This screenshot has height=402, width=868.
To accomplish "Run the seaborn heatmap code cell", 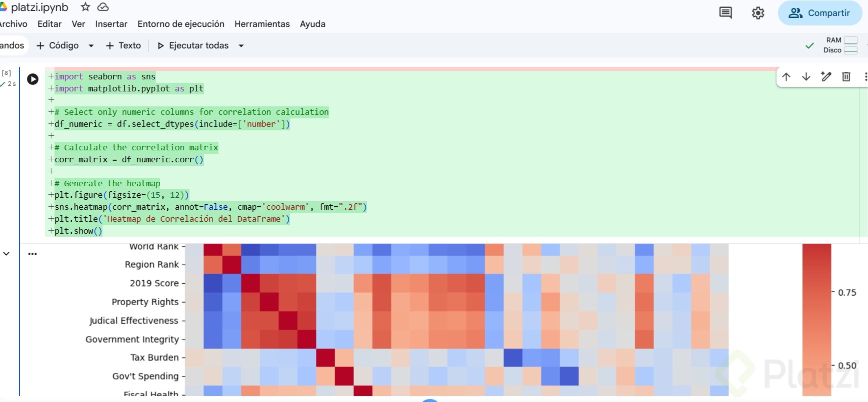I will [32, 79].
